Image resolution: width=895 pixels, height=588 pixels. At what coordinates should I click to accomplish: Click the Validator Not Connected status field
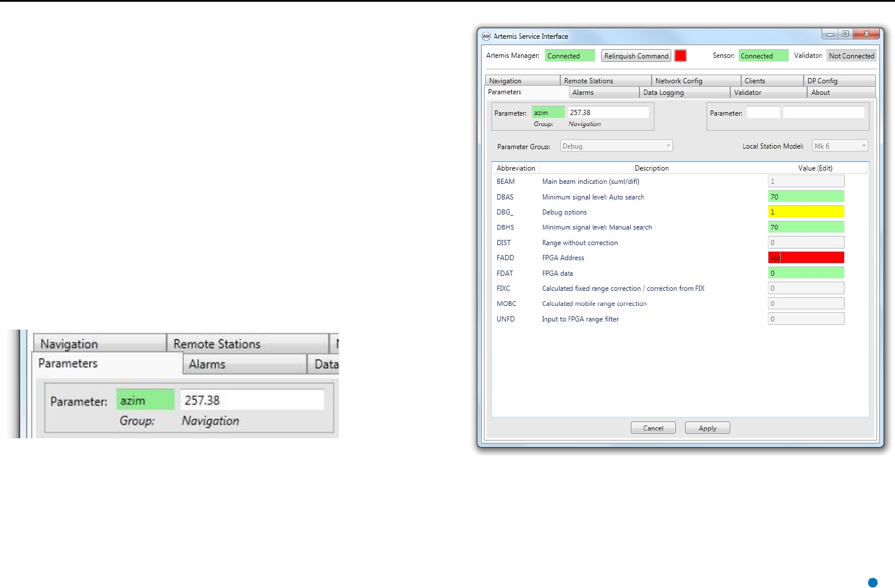click(851, 56)
